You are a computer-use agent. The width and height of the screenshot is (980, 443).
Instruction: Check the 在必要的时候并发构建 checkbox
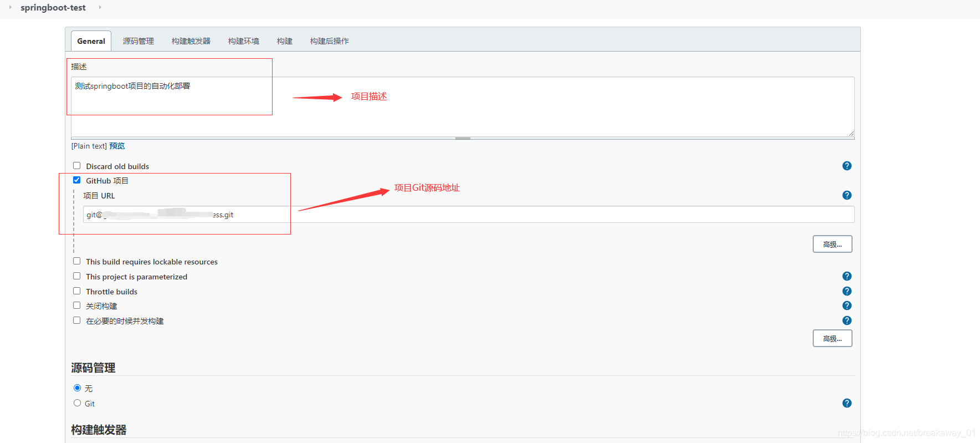pos(77,320)
